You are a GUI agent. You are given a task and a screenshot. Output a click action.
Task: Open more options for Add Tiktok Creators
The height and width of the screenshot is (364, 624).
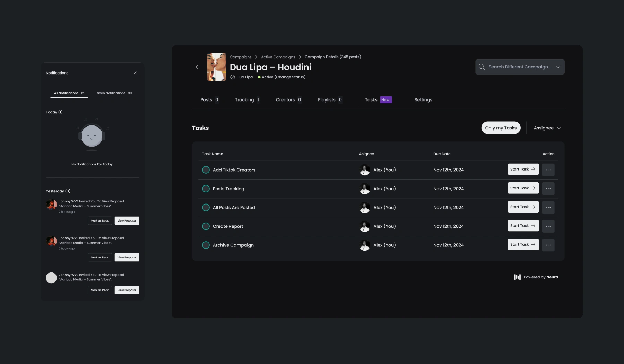[548, 170]
